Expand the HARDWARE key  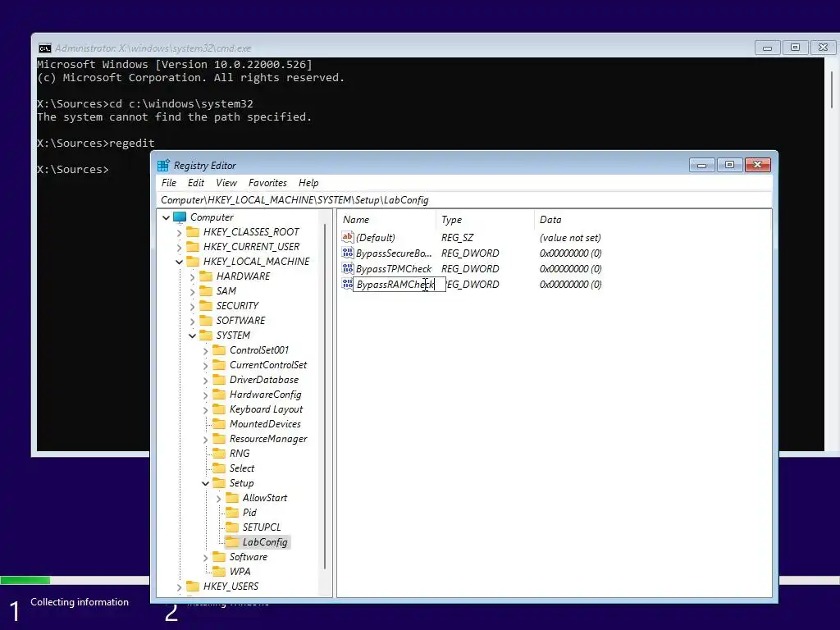pyautogui.click(x=192, y=276)
